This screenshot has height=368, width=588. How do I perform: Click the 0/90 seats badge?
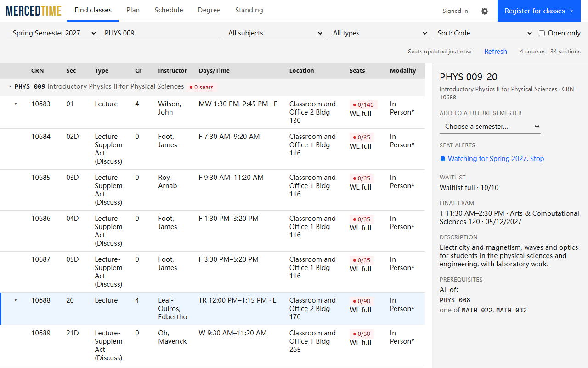pyautogui.click(x=362, y=301)
